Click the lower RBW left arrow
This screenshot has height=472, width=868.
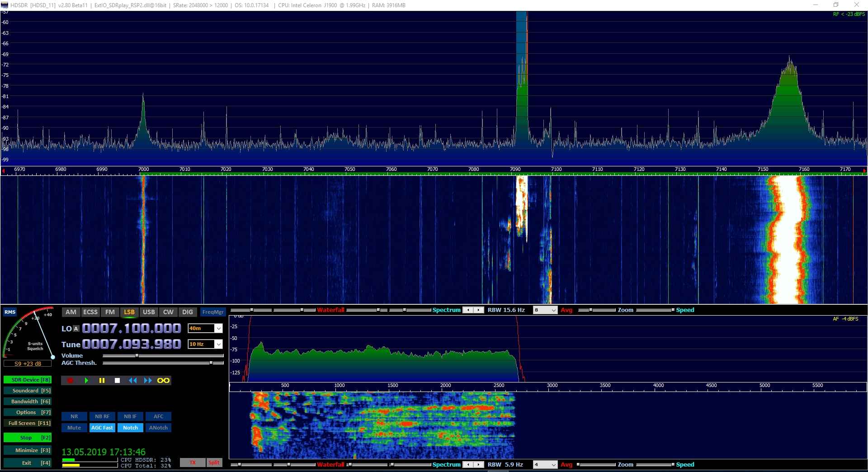click(x=468, y=465)
